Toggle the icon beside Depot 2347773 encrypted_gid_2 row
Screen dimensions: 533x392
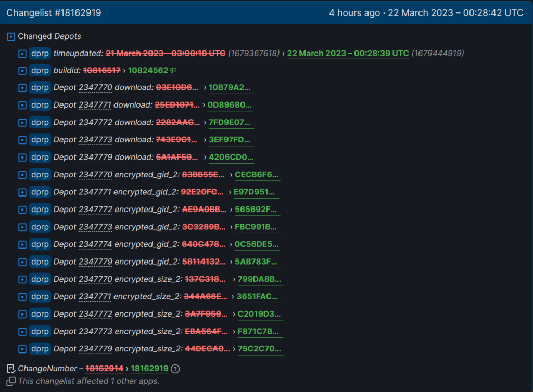(22, 227)
